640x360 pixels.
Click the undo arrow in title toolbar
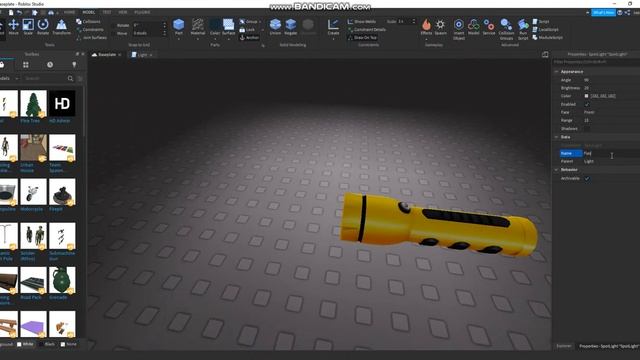click(19, 13)
